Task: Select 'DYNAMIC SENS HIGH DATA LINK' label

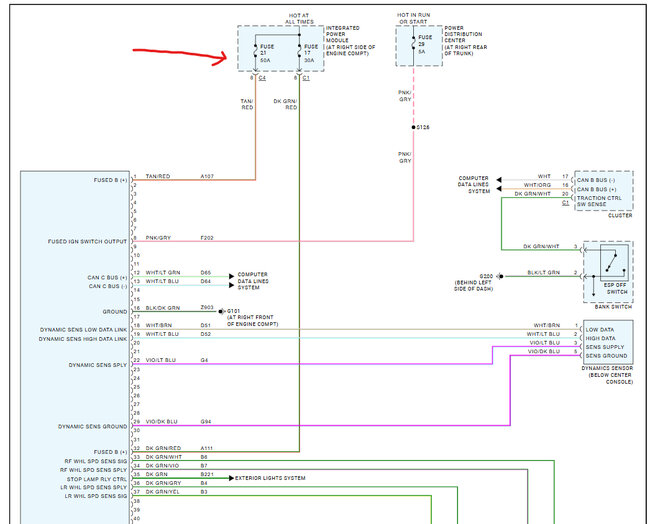Action: (x=83, y=339)
